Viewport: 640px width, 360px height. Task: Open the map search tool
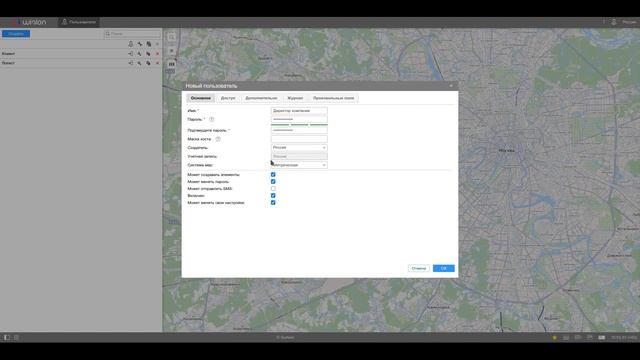[171, 37]
